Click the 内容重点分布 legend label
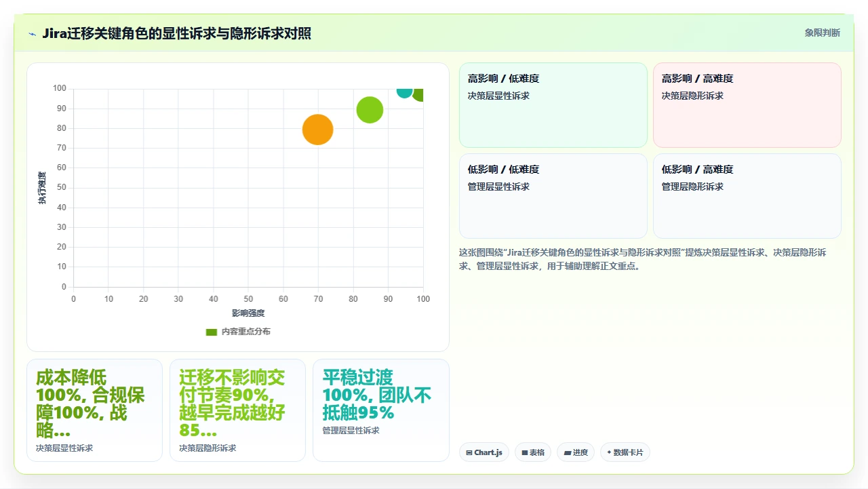 (x=245, y=332)
